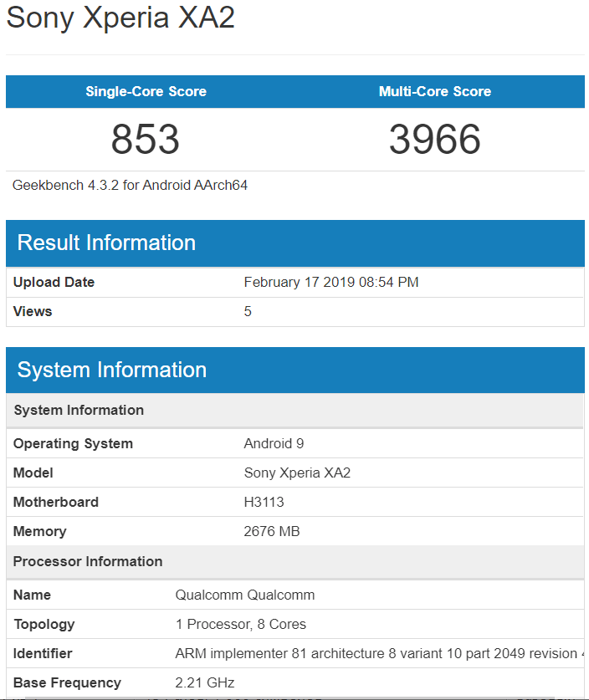Click the Processor Information subheading row

click(295, 562)
